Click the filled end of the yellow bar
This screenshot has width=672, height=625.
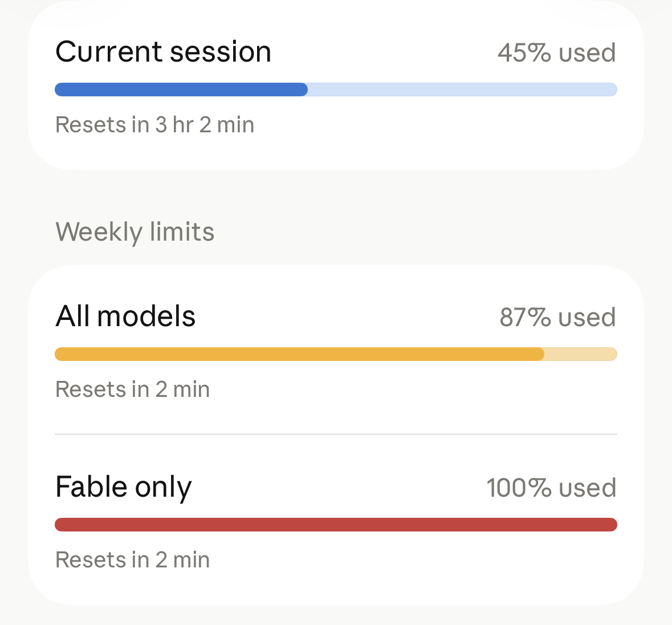coord(539,354)
